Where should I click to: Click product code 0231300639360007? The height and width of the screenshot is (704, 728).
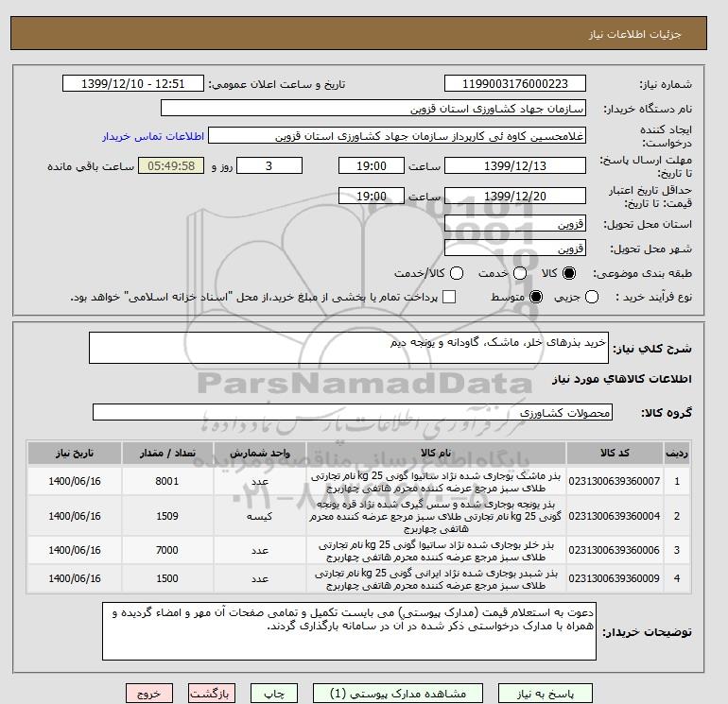615,481
